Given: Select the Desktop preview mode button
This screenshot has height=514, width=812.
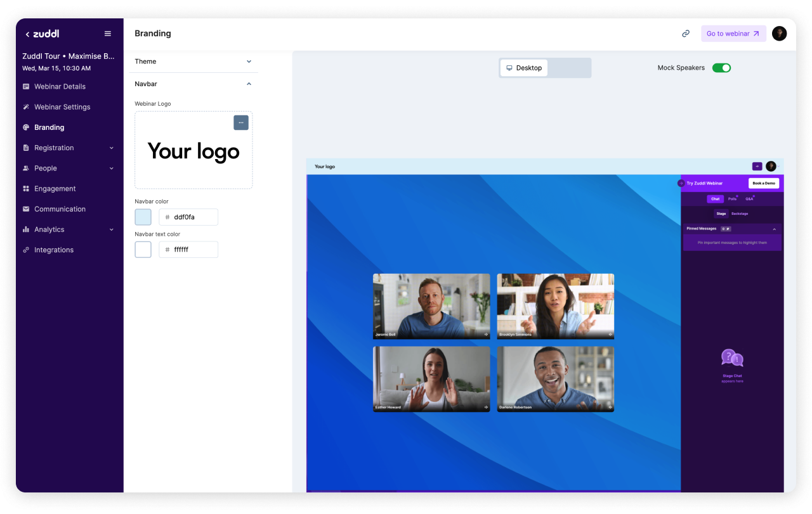Looking at the screenshot, I should click(524, 68).
